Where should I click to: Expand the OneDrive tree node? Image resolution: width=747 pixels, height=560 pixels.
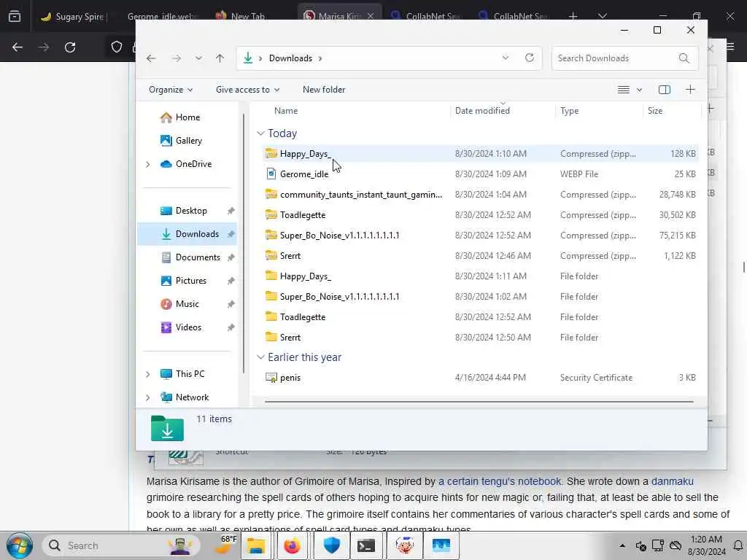pos(147,164)
